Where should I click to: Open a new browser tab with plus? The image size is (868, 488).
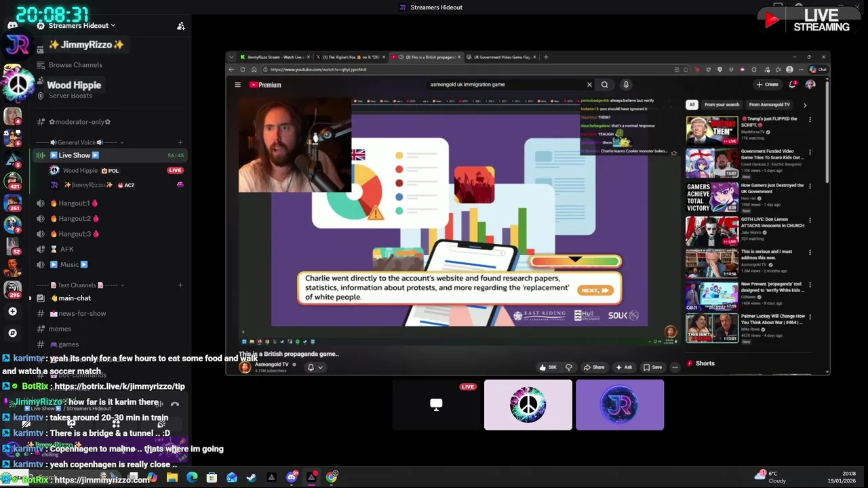pyautogui.click(x=546, y=57)
